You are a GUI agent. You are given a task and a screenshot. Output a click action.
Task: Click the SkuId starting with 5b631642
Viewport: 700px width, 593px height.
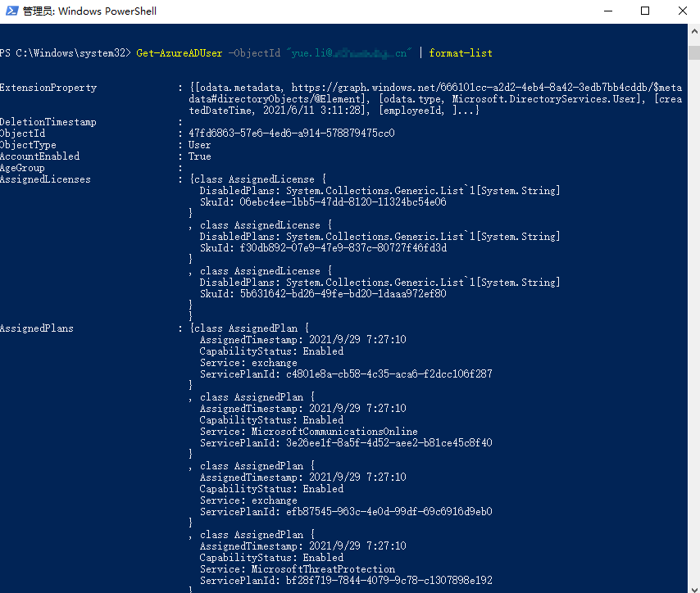pos(343,294)
